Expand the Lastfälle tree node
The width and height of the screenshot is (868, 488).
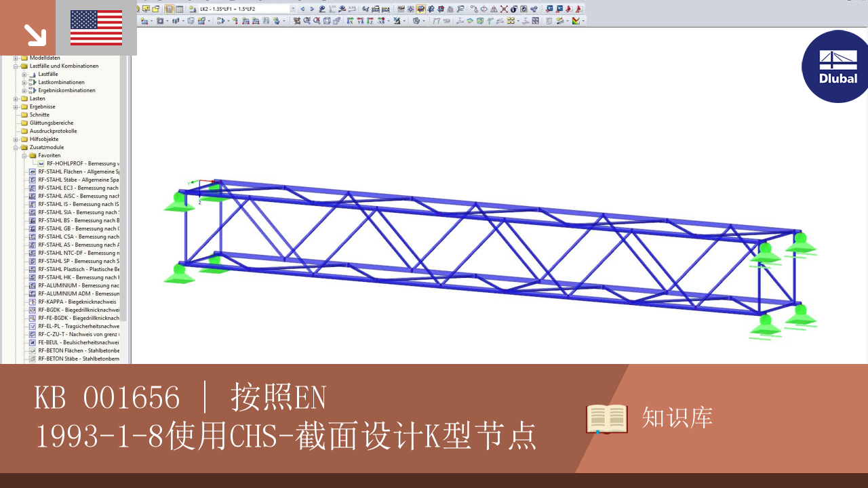[x=23, y=74]
